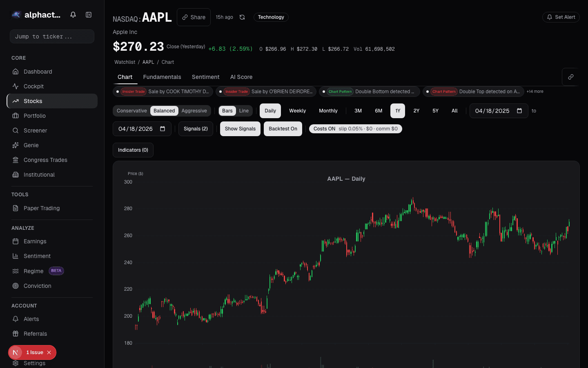
Task: Click the Conviction target icon
Action: click(16, 286)
